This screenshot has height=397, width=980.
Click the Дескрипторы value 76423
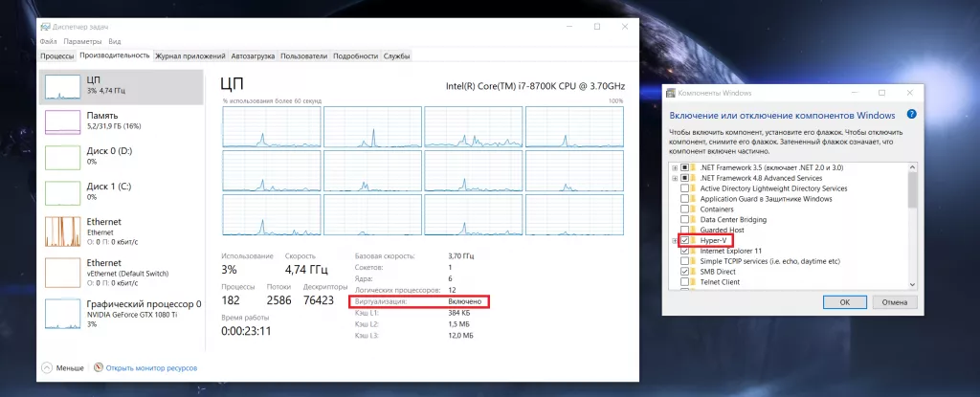pyautogui.click(x=318, y=300)
